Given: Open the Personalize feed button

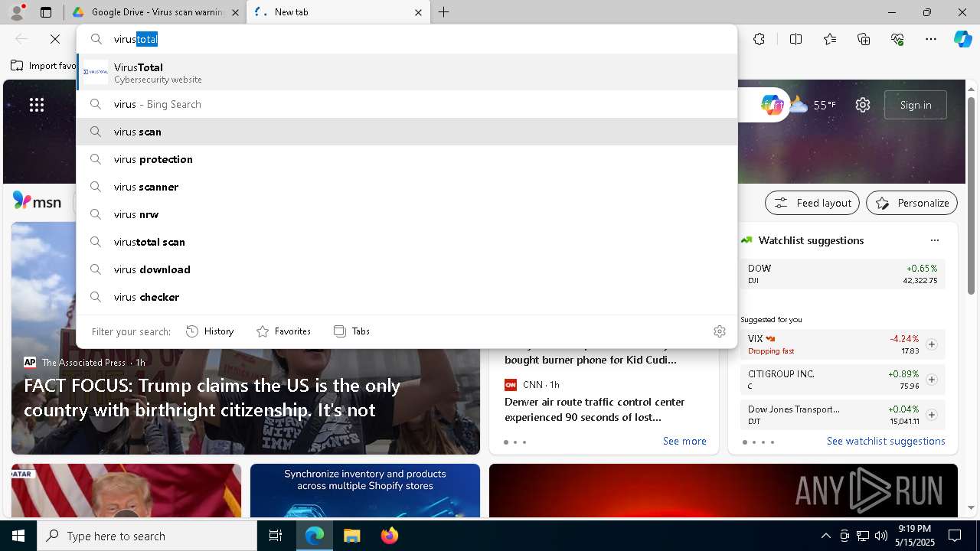Looking at the screenshot, I should click(x=912, y=203).
